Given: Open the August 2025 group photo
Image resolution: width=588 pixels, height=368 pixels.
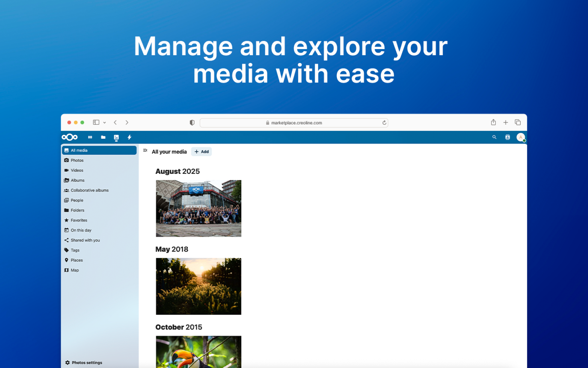Looking at the screenshot, I should pos(199,209).
